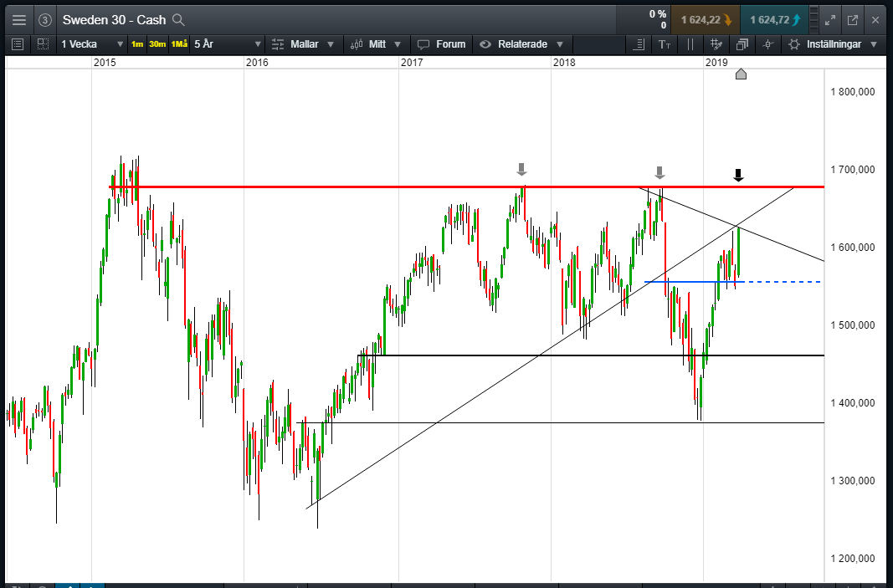
Task: Click the Relaterade label
Action: [x=522, y=43]
